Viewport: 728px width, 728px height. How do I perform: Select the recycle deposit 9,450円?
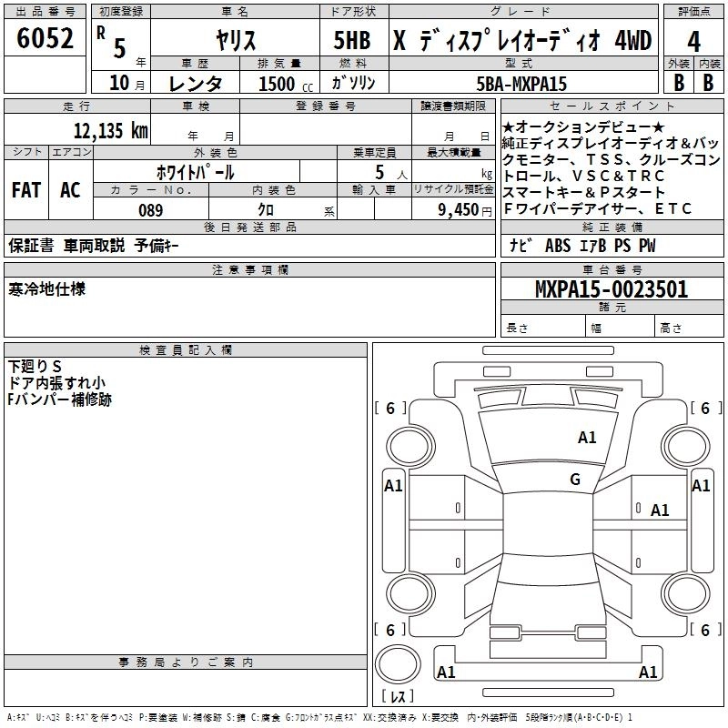point(465,210)
